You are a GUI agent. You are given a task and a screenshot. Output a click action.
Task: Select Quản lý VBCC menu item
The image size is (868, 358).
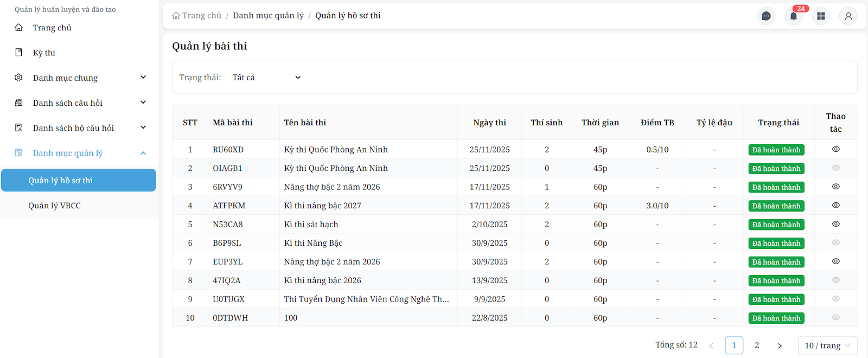[x=54, y=206]
